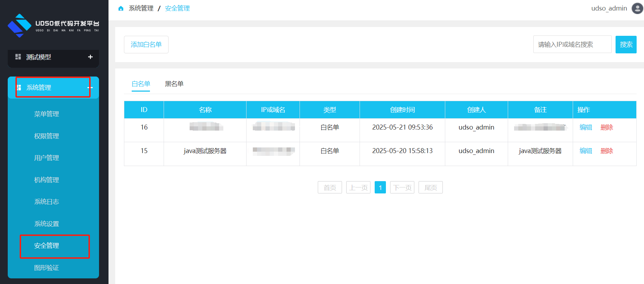Click the IP or domain search field
The image size is (644, 284).
pyautogui.click(x=572, y=45)
